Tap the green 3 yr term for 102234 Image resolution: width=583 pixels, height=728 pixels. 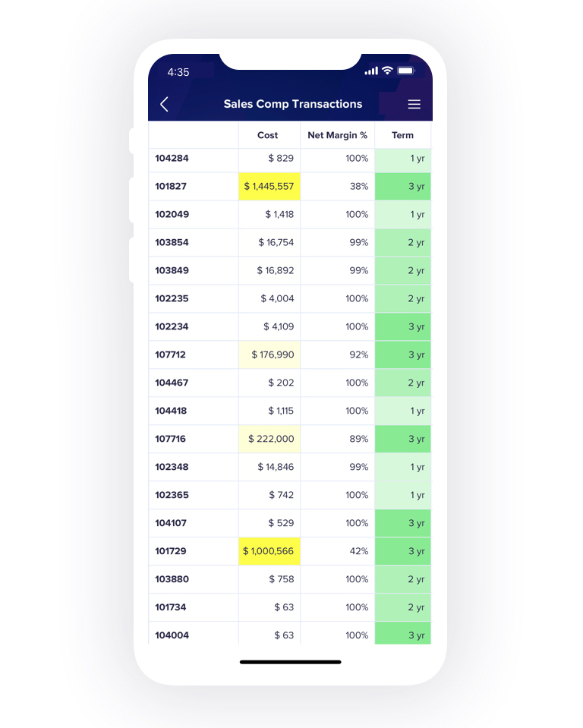click(403, 327)
